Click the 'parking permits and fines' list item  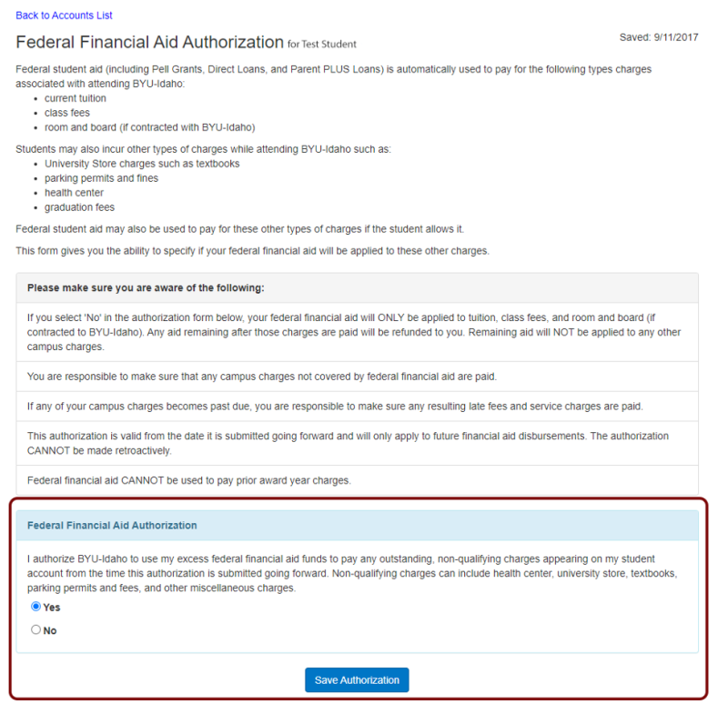click(x=101, y=178)
